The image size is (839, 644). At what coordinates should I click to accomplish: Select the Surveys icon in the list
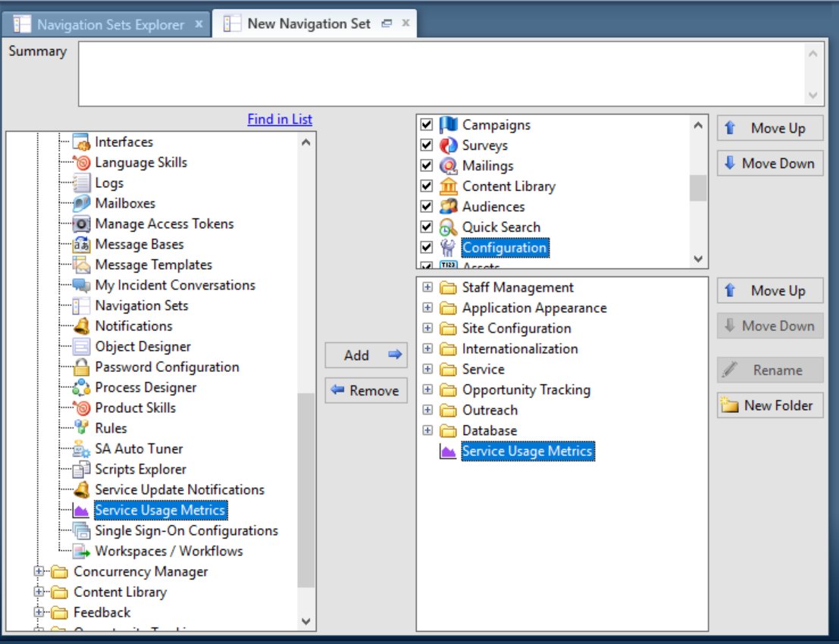[447, 145]
